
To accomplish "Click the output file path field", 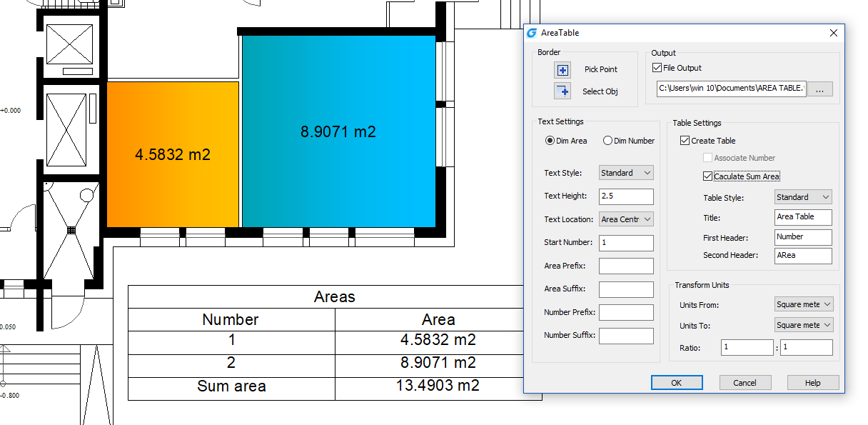I will 732,89.
